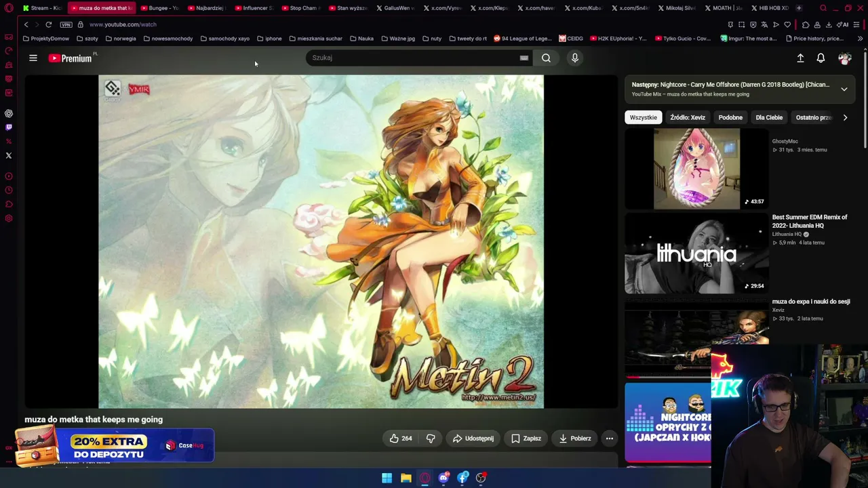
Task: Open Discord from the taskbar
Action: coord(443,478)
